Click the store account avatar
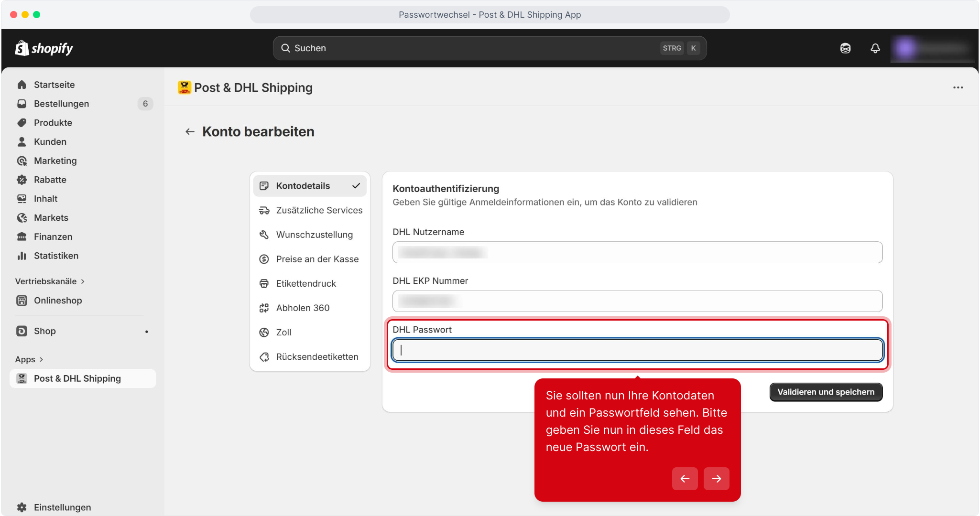The width and height of the screenshot is (980, 516). [905, 48]
